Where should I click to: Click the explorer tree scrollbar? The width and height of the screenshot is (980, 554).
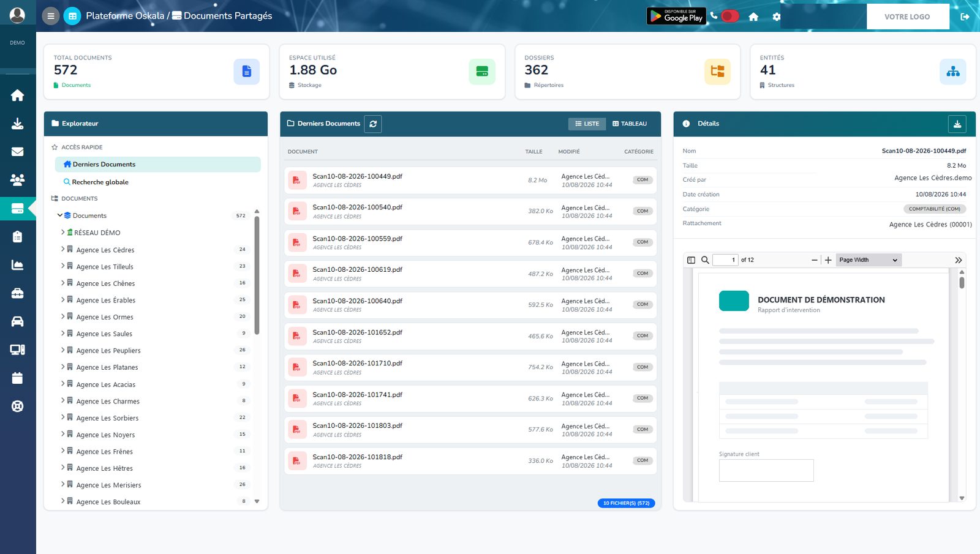pos(257,275)
